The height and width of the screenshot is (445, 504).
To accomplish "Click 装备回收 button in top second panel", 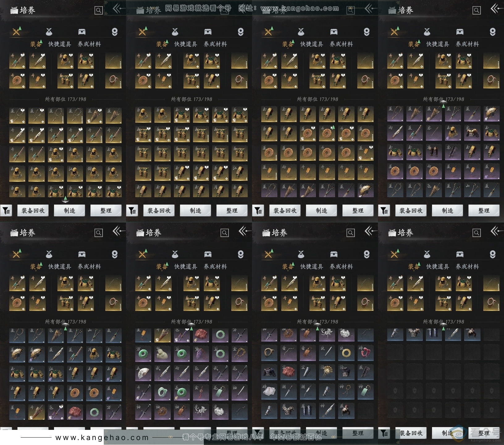I will [159, 210].
